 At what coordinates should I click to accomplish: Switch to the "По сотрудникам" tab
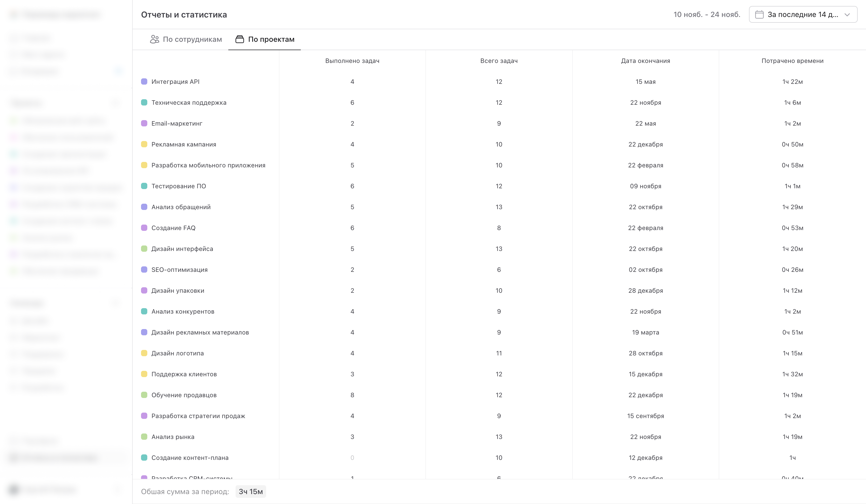(x=186, y=39)
